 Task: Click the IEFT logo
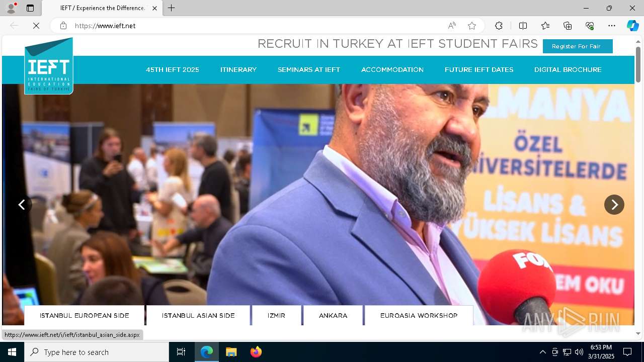click(x=49, y=66)
